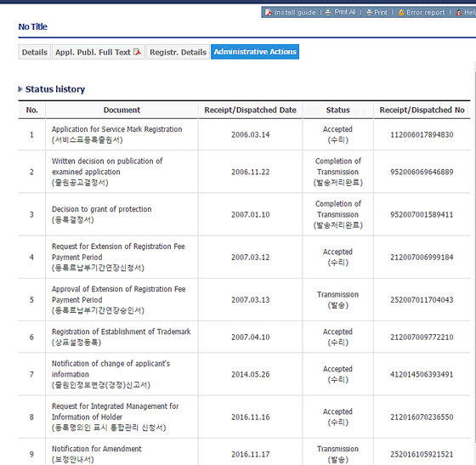Viewport: 476px width, 465px height.
Task: Click the Help icon in toolbar
Action: (459, 13)
